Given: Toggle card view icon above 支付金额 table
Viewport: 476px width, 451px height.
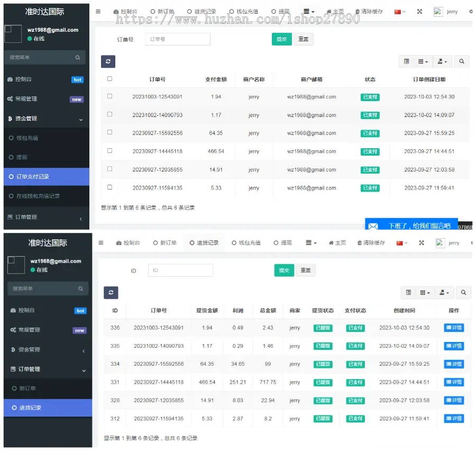Looking at the screenshot, I should coord(406,61).
